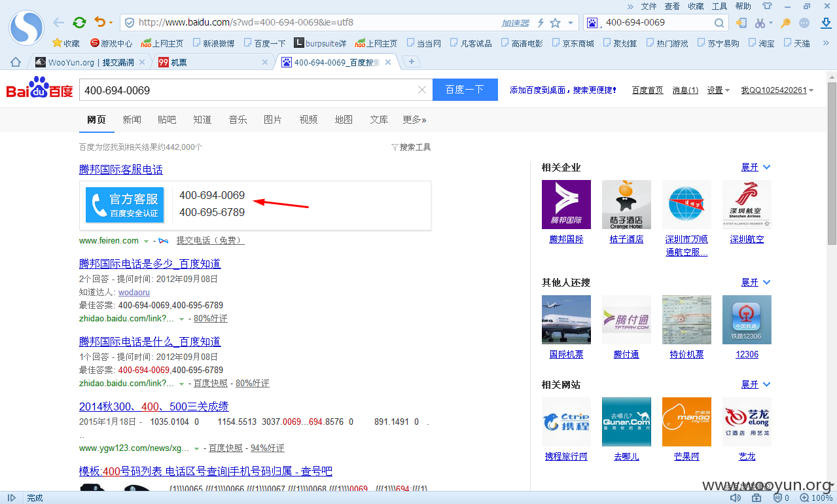The image size is (837, 504).
Task: Open the burpsuite详 bookmark
Action: 321,43
